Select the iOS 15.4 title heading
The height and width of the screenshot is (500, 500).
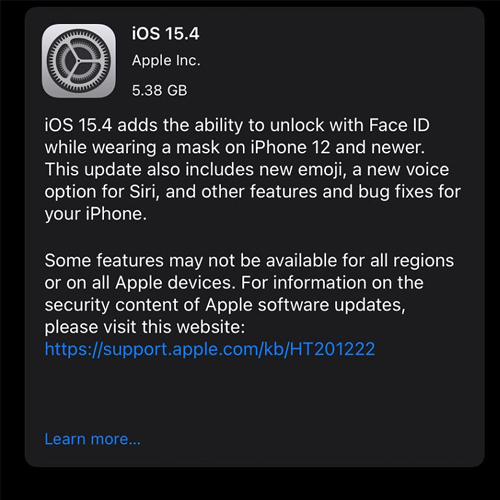coord(166,34)
